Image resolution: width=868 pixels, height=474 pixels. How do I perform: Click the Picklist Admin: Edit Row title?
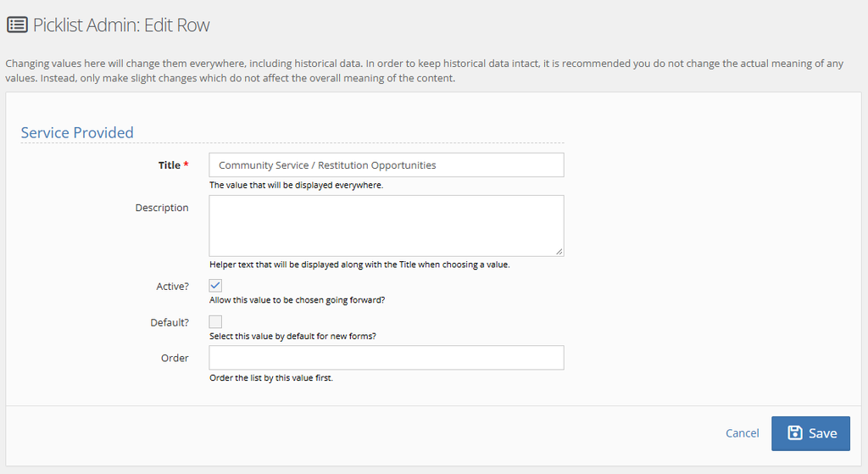point(121,25)
